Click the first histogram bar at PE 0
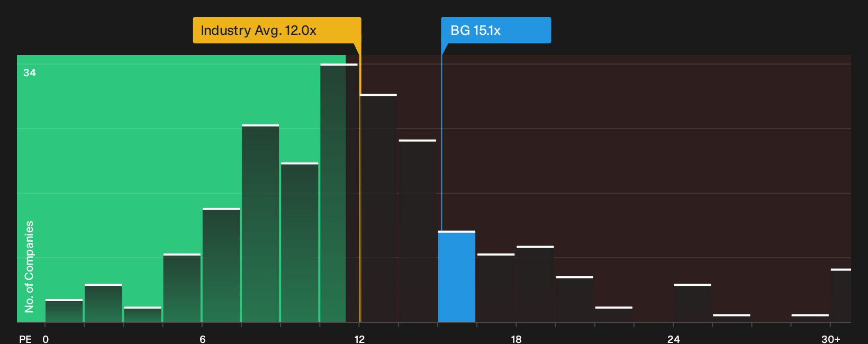The height and width of the screenshot is (344, 868). [x=64, y=311]
